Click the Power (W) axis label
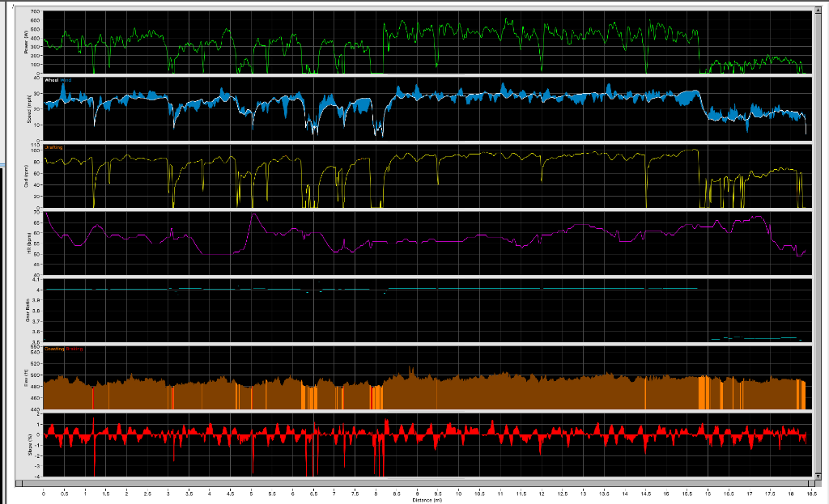 click(27, 42)
